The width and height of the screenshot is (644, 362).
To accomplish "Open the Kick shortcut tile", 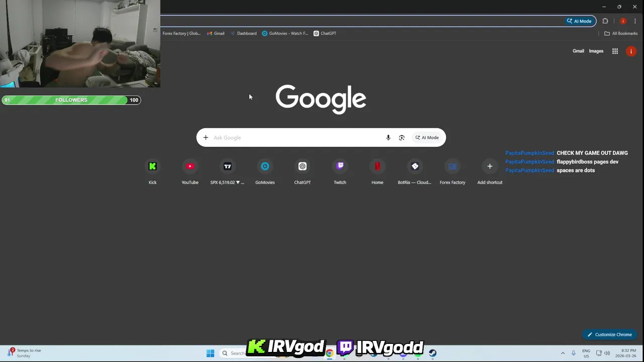I will point(152,172).
